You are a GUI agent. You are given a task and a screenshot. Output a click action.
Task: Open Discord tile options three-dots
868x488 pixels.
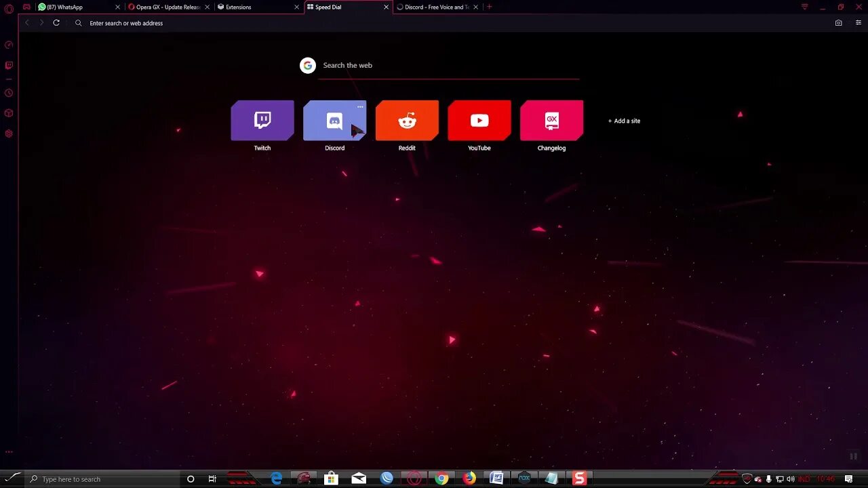click(x=360, y=106)
